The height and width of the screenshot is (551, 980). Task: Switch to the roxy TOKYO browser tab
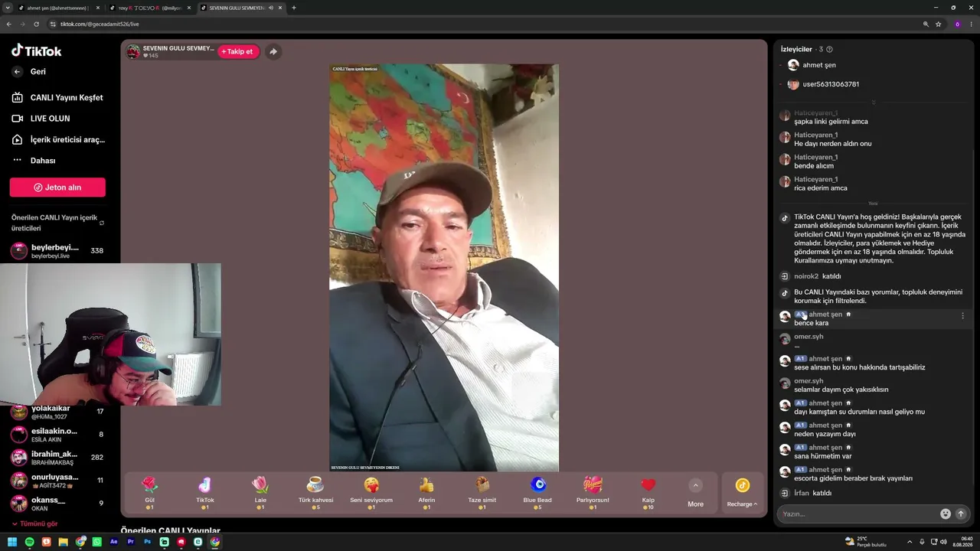pos(149,8)
